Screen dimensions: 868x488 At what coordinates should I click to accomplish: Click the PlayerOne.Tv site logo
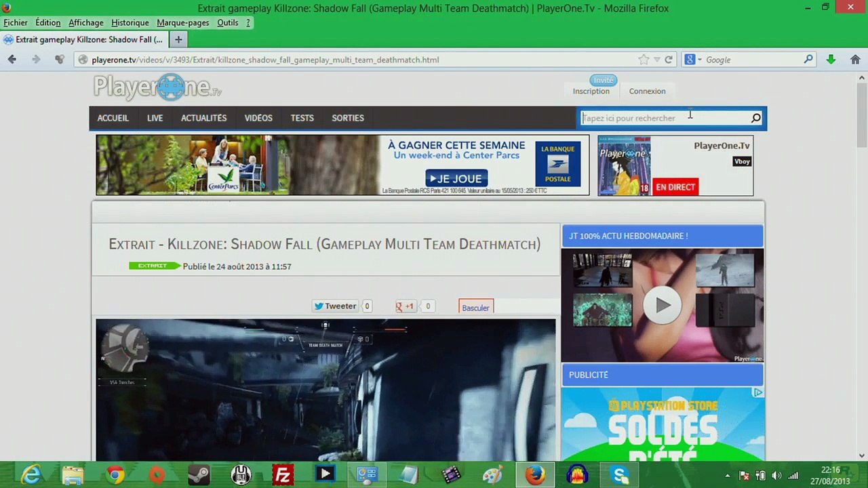click(x=157, y=87)
